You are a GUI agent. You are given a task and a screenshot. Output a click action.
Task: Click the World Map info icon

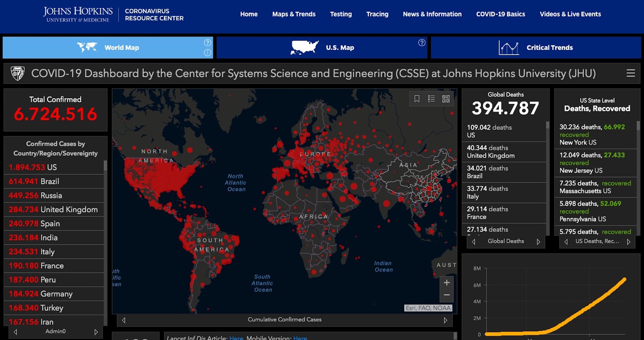[208, 53]
